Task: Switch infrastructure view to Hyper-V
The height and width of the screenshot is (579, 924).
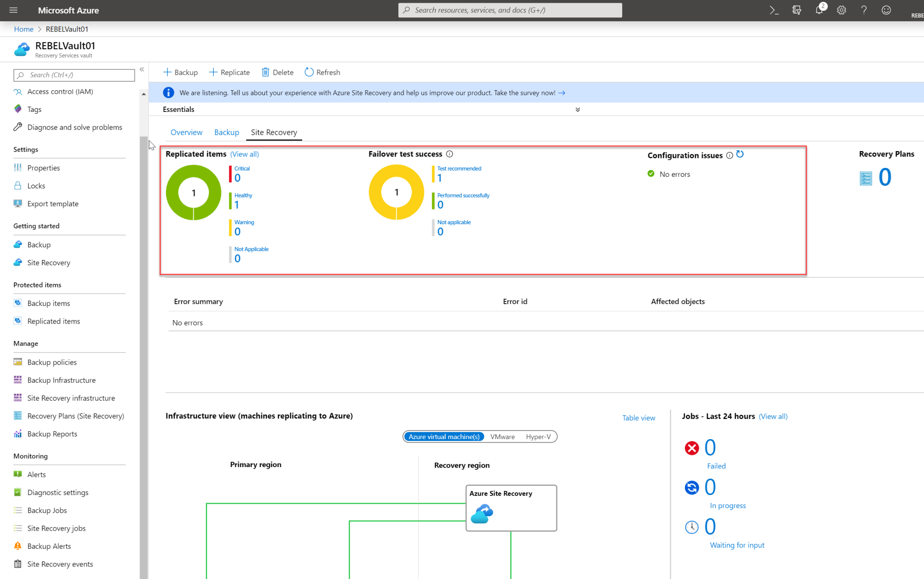Action: (538, 436)
